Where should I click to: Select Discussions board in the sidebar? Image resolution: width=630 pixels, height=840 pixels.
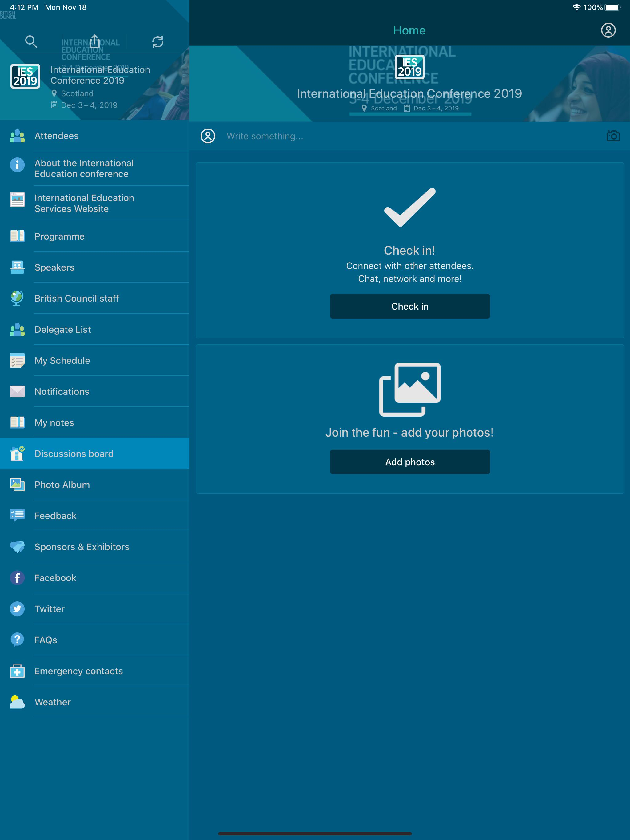(74, 454)
